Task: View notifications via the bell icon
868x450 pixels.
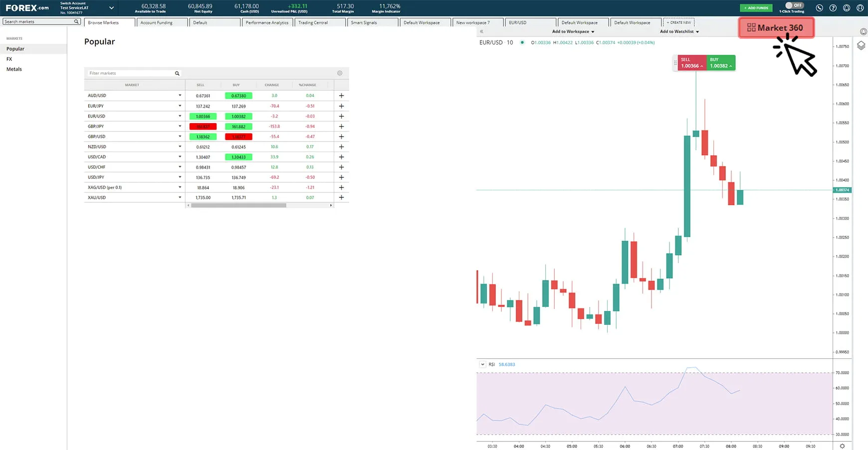Action: tap(846, 8)
